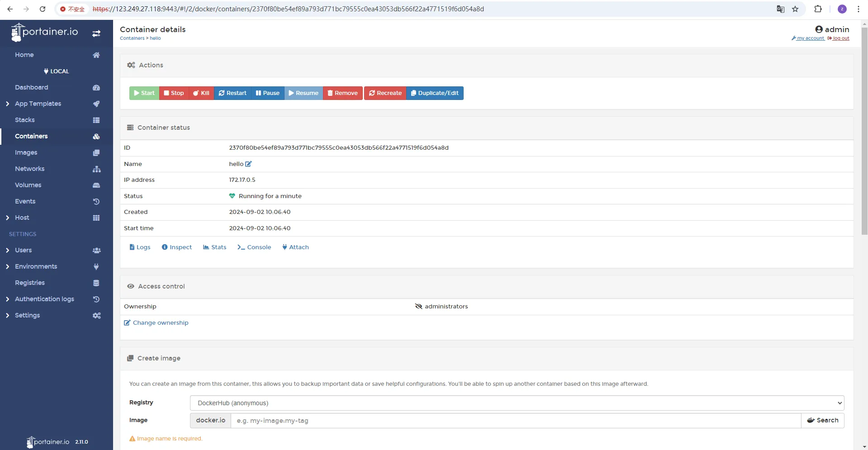
Task: Toggle the sidebar collapse arrows icon
Action: (x=96, y=33)
